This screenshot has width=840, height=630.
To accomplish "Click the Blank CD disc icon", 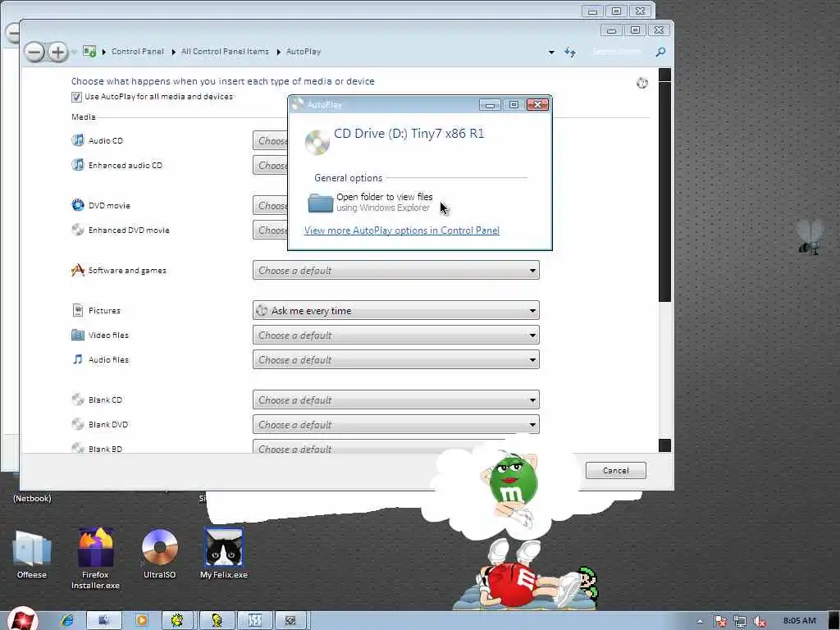I will point(78,399).
